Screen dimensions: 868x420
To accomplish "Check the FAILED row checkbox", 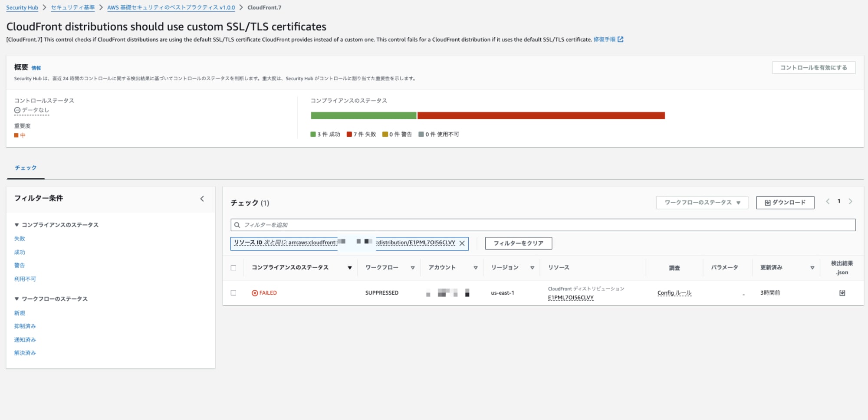I will tap(233, 293).
